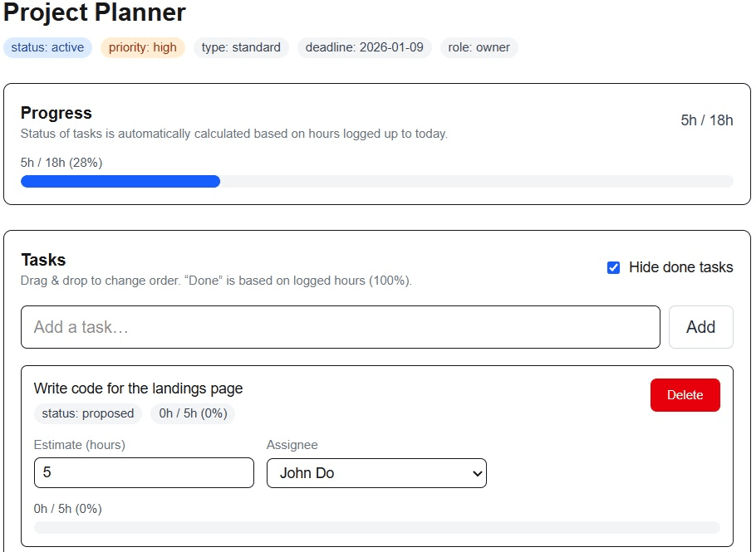756x552 pixels.
Task: Click the Project Planner heading
Action: (x=95, y=13)
